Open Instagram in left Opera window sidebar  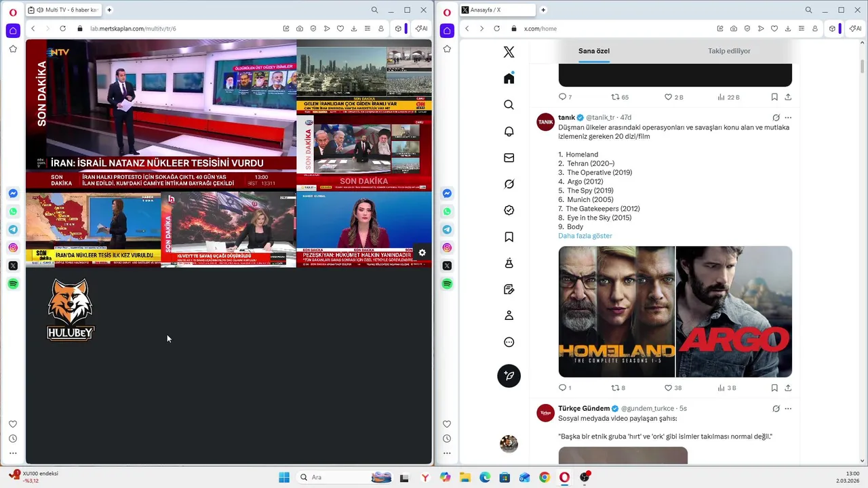click(x=13, y=247)
